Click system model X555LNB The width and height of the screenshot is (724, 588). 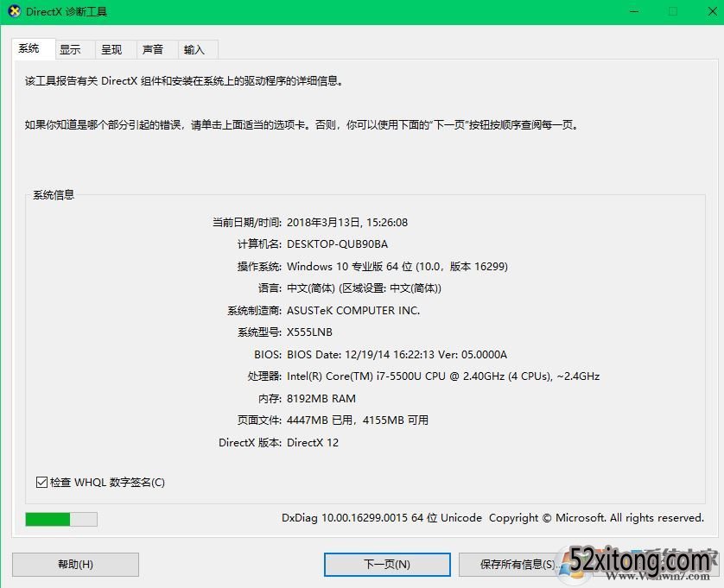tap(309, 332)
